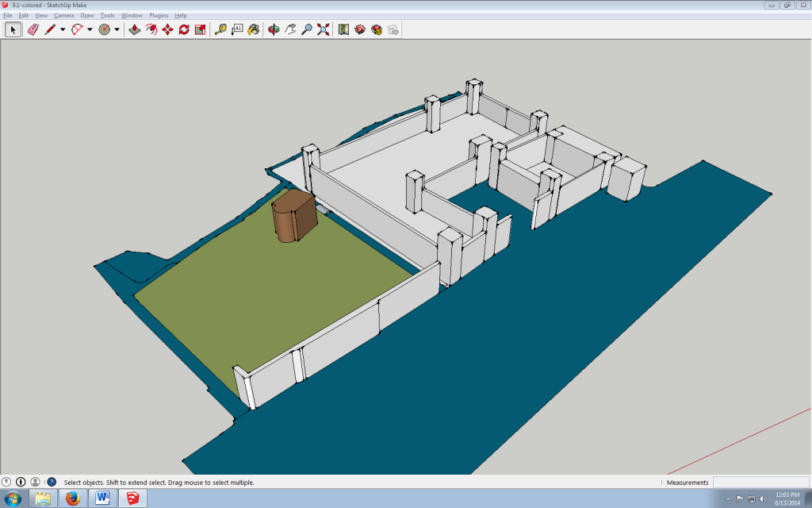This screenshot has width=812, height=508.
Task: Click the Orbit camera tool
Action: coord(274,29)
